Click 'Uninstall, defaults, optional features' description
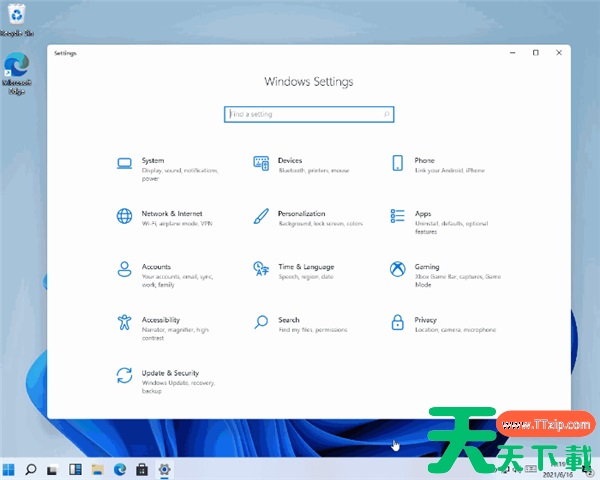Viewport: 600px width, 480px height. (452, 228)
